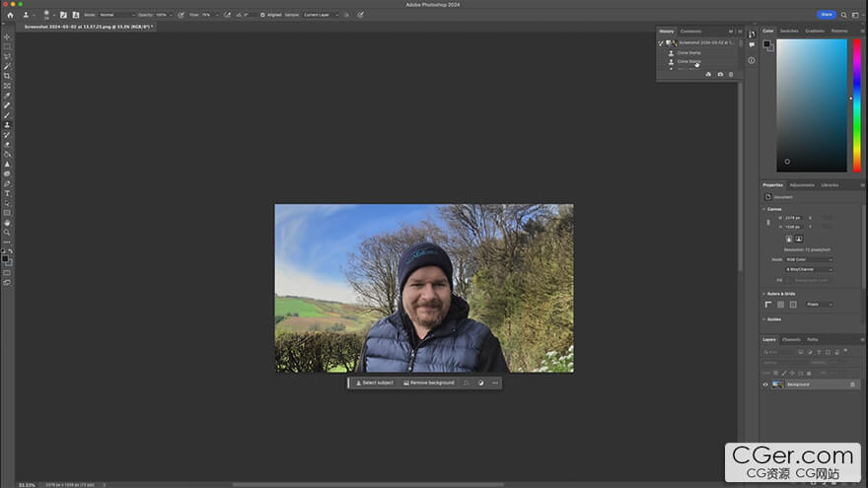Select landscape canvas orientation in Properties
Screen dimensions: 868x488
tap(799, 239)
